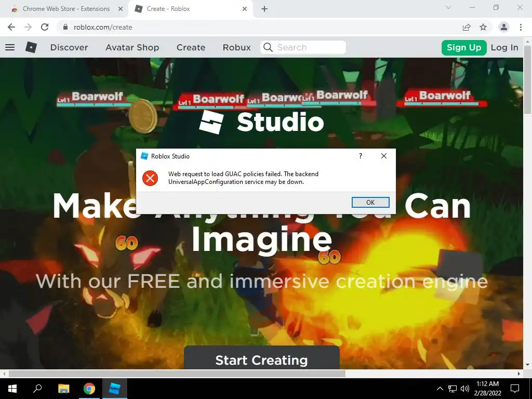The height and width of the screenshot is (399, 532).
Task: Click the browser forward arrow
Action: click(x=28, y=27)
